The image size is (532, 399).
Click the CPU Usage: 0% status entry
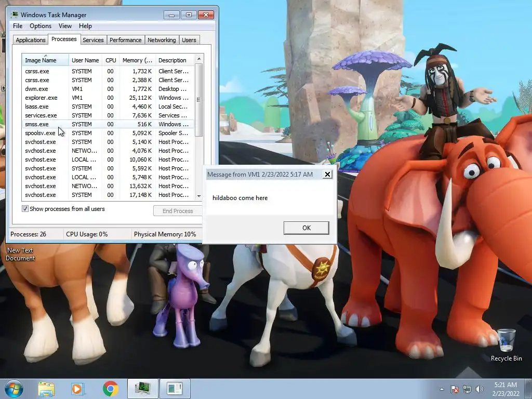87,234
